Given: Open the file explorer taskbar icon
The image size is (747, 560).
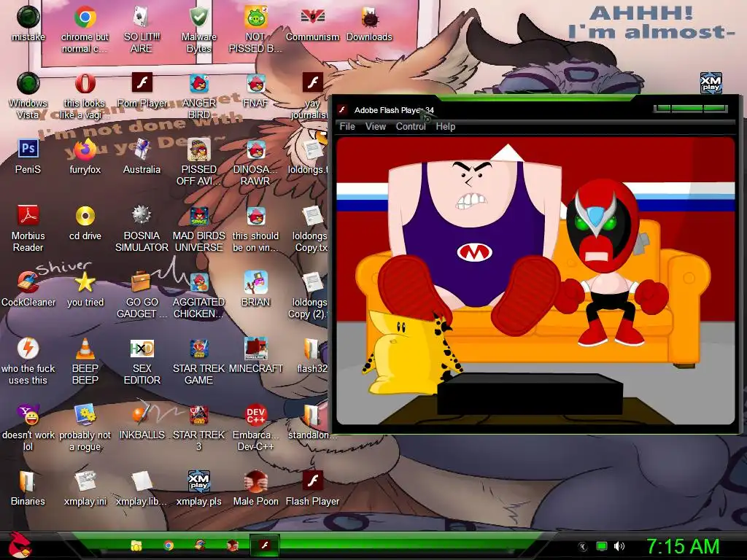Looking at the screenshot, I should coord(136,545).
